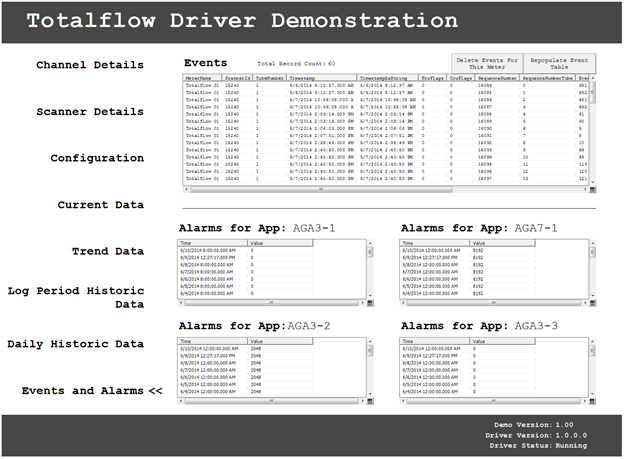Select event row with sequence number 16090
624x459 pixels.
point(386,128)
